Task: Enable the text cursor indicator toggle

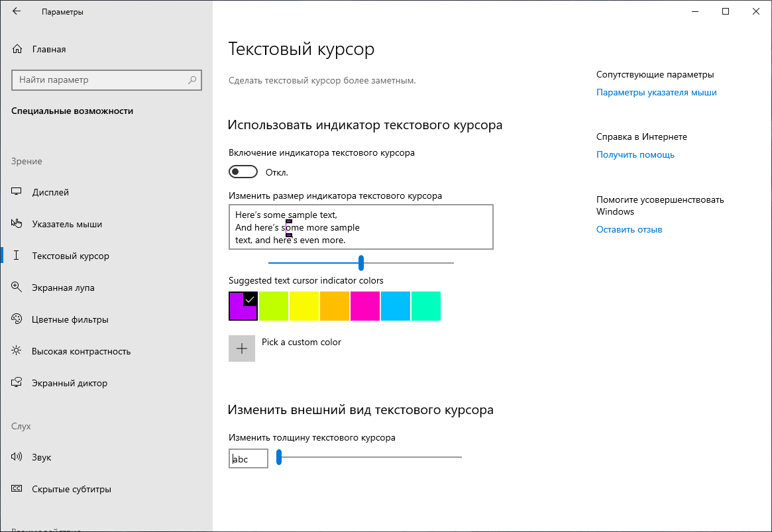Action: pos(243,171)
